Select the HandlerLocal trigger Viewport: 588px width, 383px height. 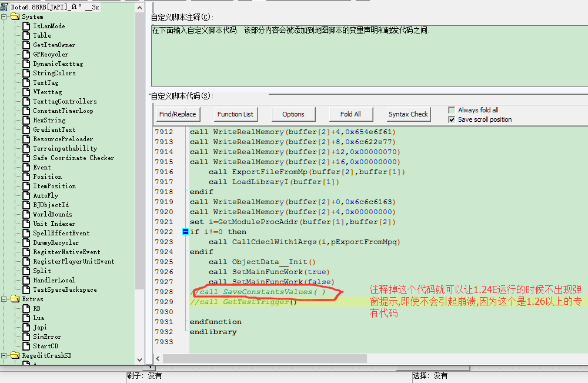54,280
